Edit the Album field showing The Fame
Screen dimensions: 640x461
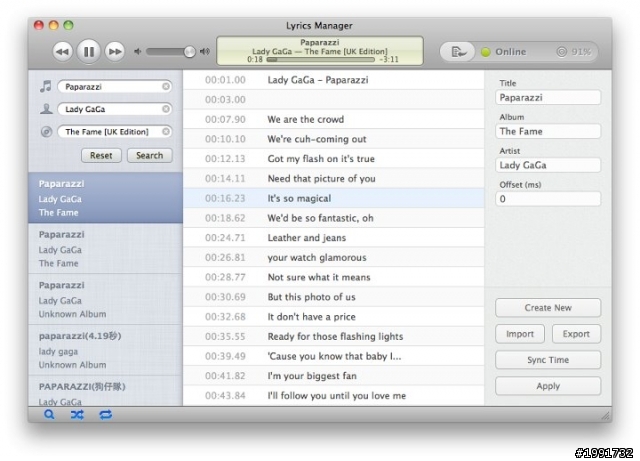548,131
